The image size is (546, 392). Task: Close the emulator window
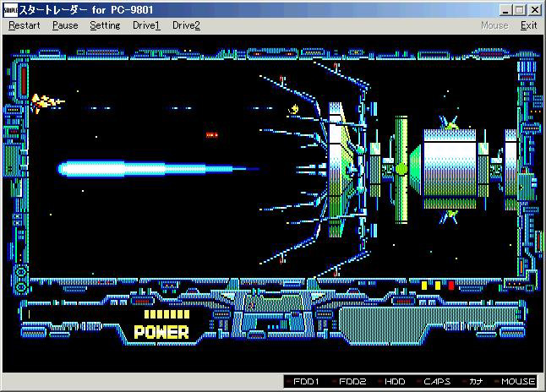pyautogui.click(x=535, y=10)
